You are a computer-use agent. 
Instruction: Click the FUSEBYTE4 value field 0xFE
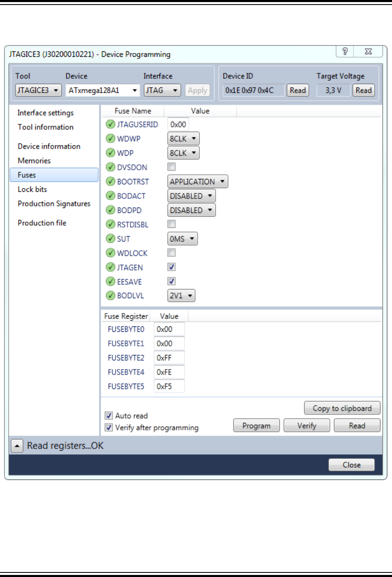coord(169,372)
